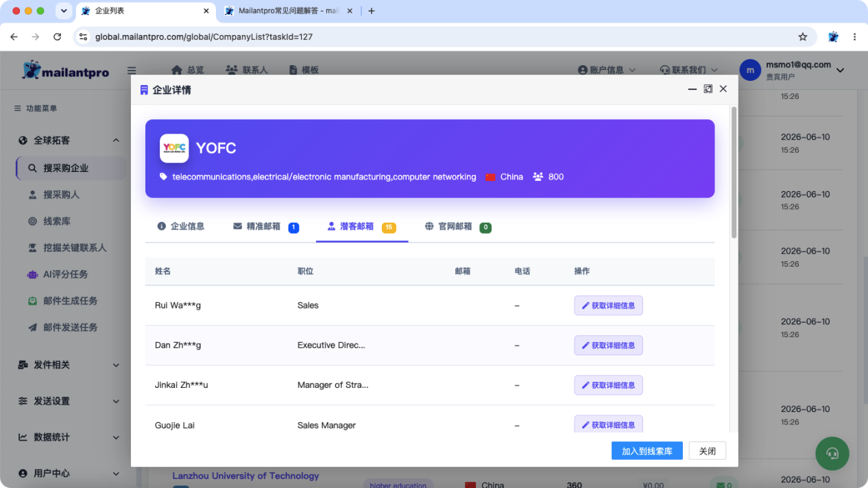Open 联系人 navigation item
Screen dimensions: 868x488
(246, 70)
